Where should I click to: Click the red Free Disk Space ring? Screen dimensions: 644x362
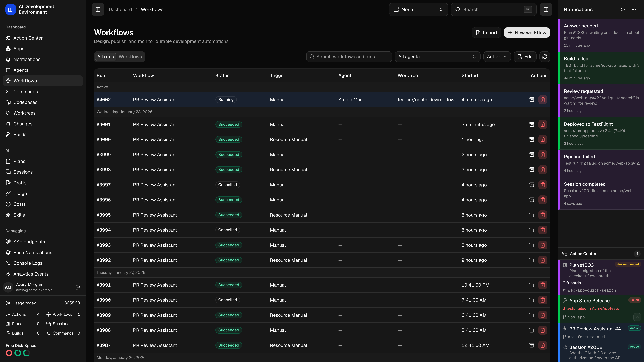point(9,353)
